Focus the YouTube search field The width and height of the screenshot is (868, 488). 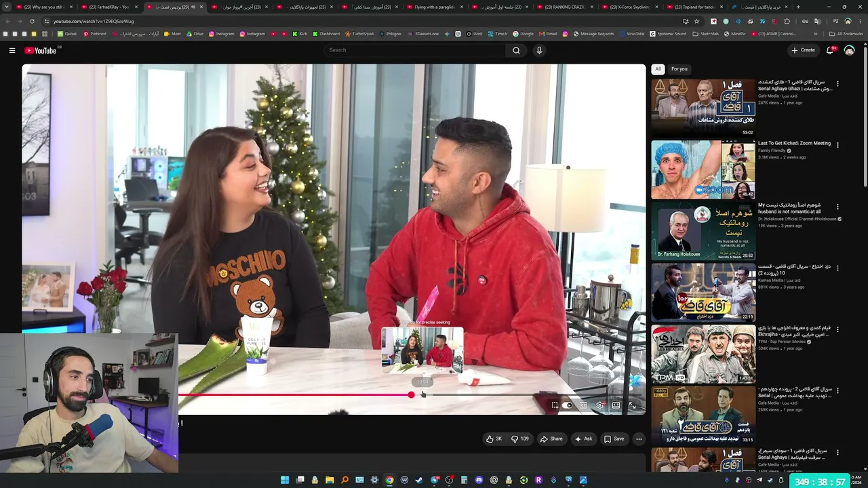coord(415,50)
